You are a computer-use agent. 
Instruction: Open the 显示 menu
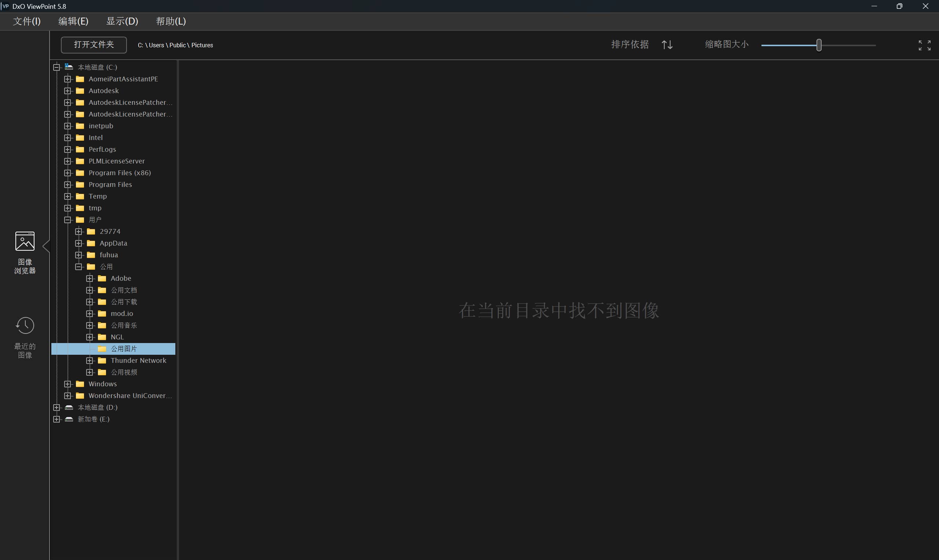[x=122, y=22]
